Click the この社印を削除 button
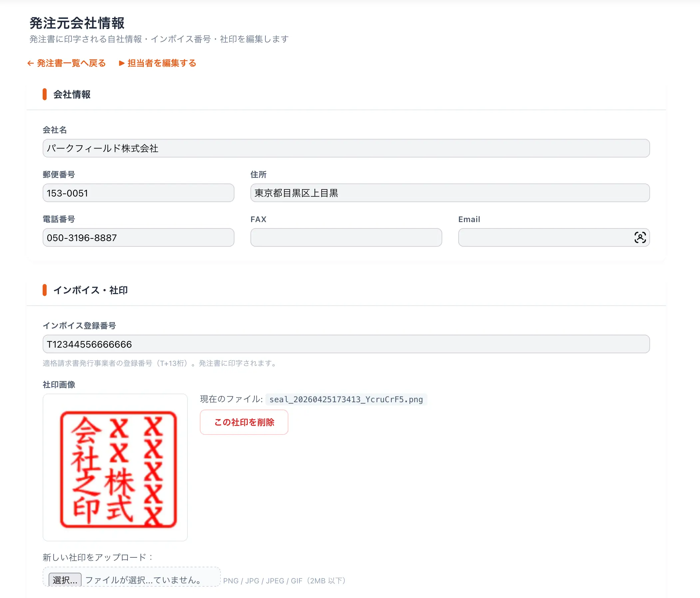Image resolution: width=700 pixels, height=598 pixels. [244, 422]
